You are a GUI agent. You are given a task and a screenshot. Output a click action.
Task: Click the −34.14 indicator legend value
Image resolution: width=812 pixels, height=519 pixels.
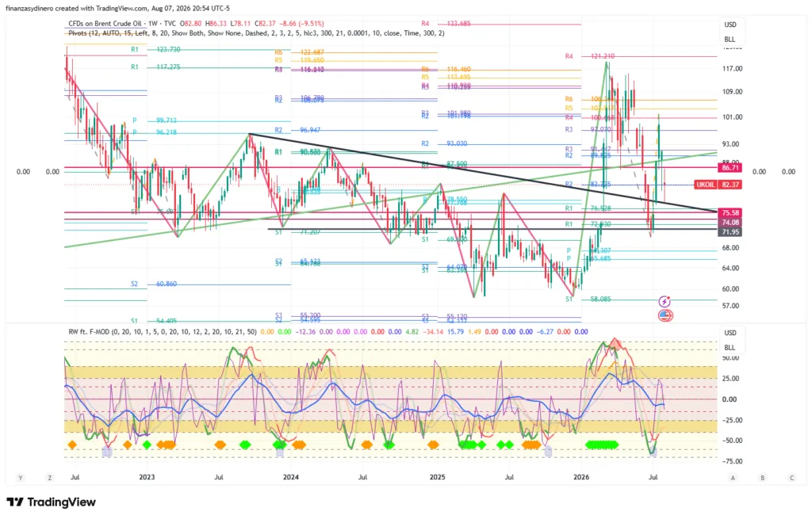tap(433, 332)
